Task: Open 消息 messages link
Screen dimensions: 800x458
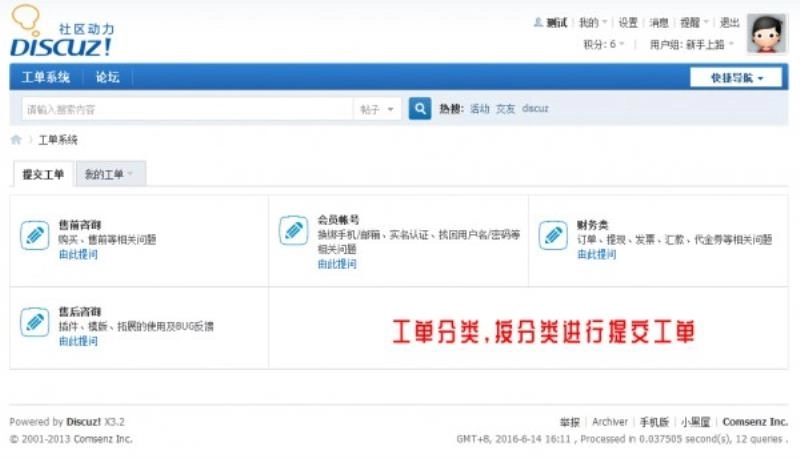Action: tap(659, 22)
